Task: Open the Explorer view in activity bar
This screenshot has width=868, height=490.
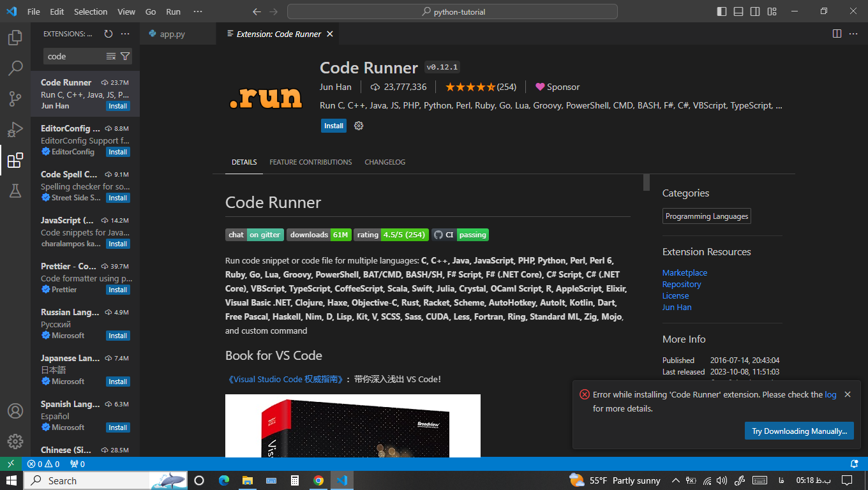Action: pos(15,38)
